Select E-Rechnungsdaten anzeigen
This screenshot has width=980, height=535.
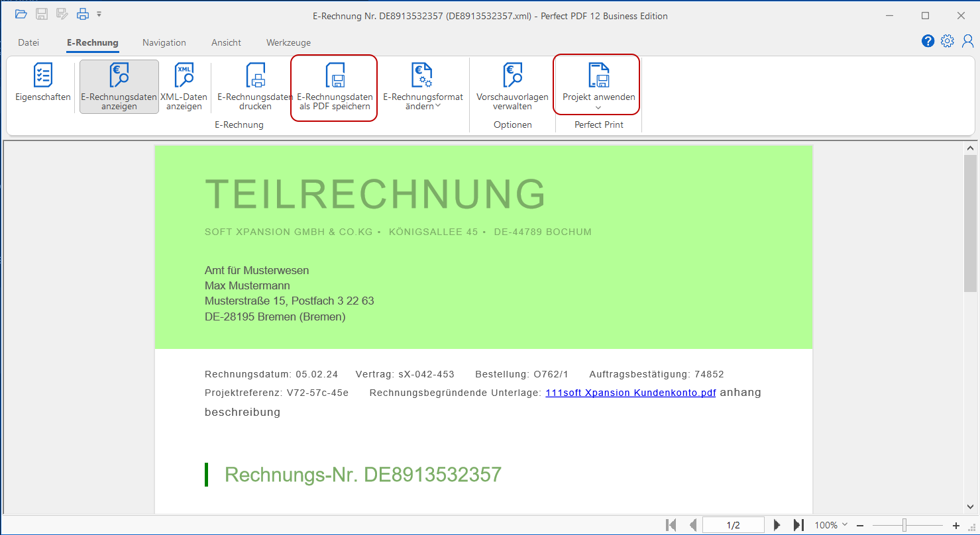[x=119, y=86]
